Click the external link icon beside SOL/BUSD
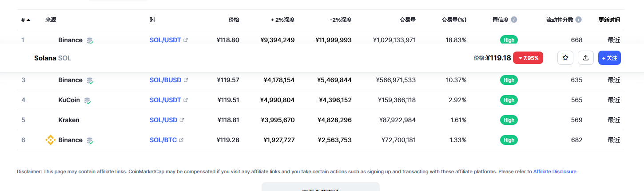Image resolution: width=644 pixels, height=191 pixels. click(186, 80)
